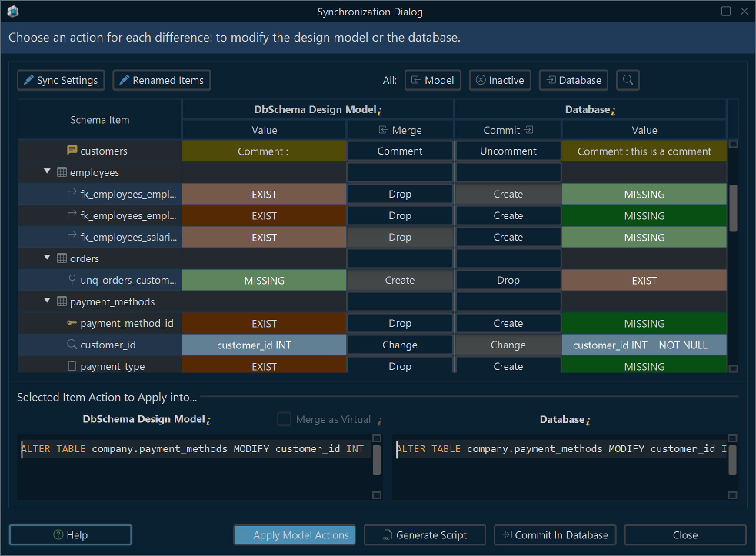
Task: Click the payment_type column icon
Action: (72, 366)
